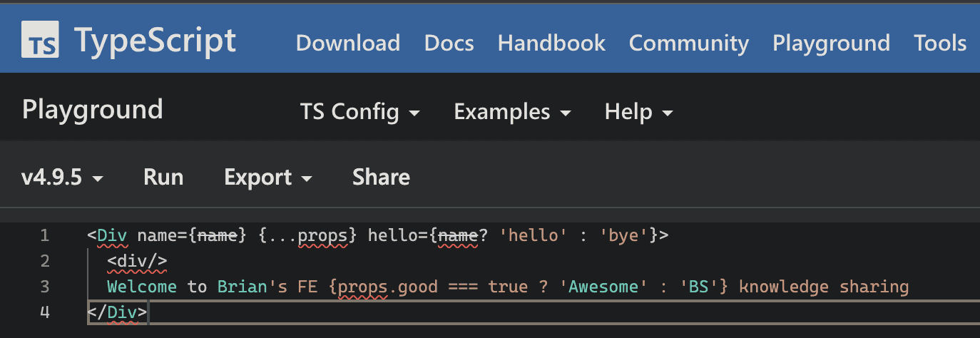Click the 'BS' string literal
This screenshot has width=980, height=338.
click(x=699, y=287)
